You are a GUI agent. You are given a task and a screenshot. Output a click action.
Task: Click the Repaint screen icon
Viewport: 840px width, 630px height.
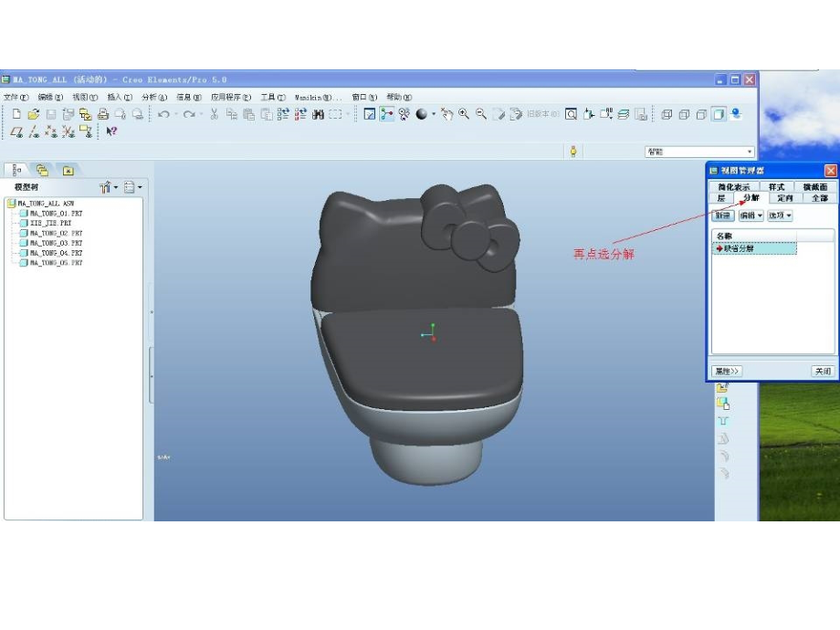point(370,114)
